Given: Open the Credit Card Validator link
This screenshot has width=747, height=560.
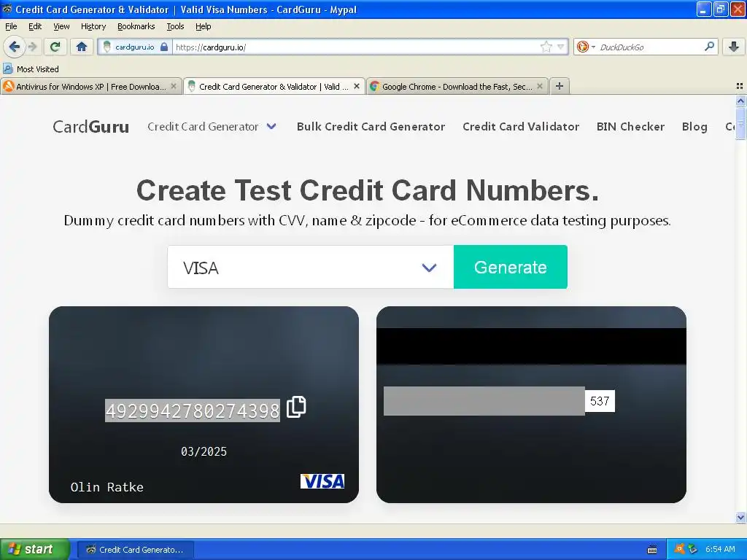Looking at the screenshot, I should [x=521, y=127].
